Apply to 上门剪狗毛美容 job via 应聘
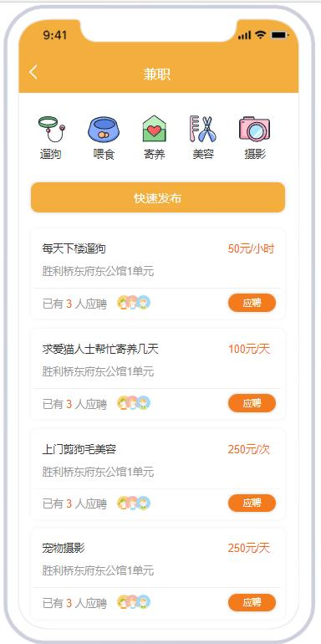The height and width of the screenshot is (644, 321). (252, 503)
